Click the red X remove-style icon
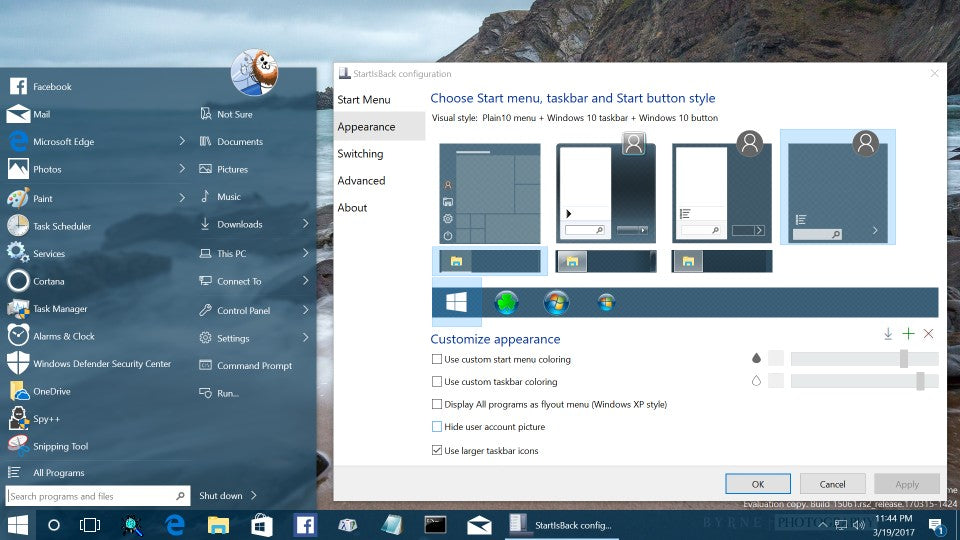960x540 pixels. point(928,334)
